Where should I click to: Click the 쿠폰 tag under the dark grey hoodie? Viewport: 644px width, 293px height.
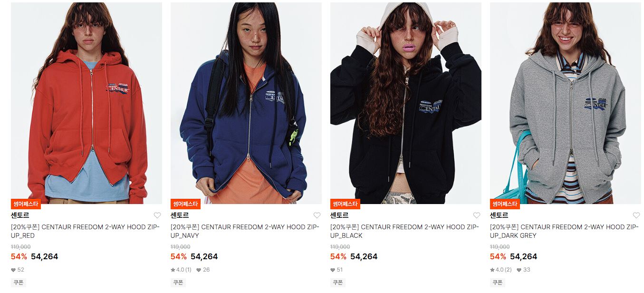click(x=498, y=282)
